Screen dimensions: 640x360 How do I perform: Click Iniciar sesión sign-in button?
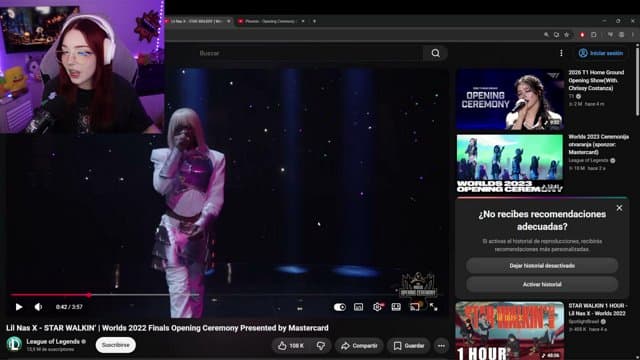point(601,53)
